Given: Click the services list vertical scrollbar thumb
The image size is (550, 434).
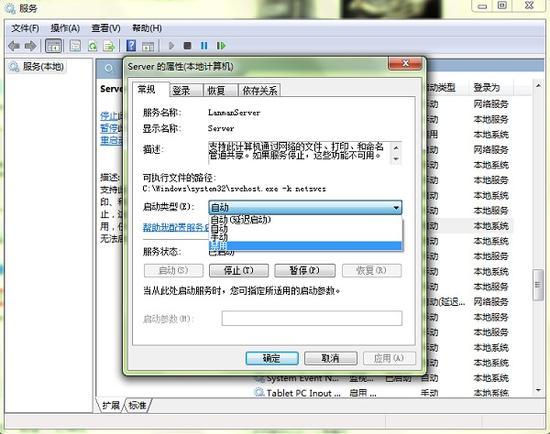Looking at the screenshot, I should (x=538, y=285).
